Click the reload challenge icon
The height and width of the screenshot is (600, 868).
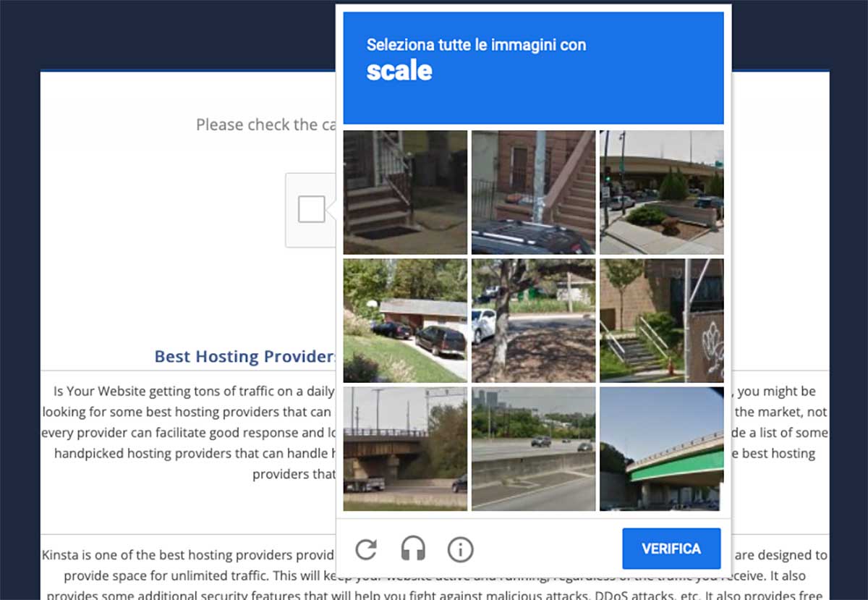click(366, 549)
